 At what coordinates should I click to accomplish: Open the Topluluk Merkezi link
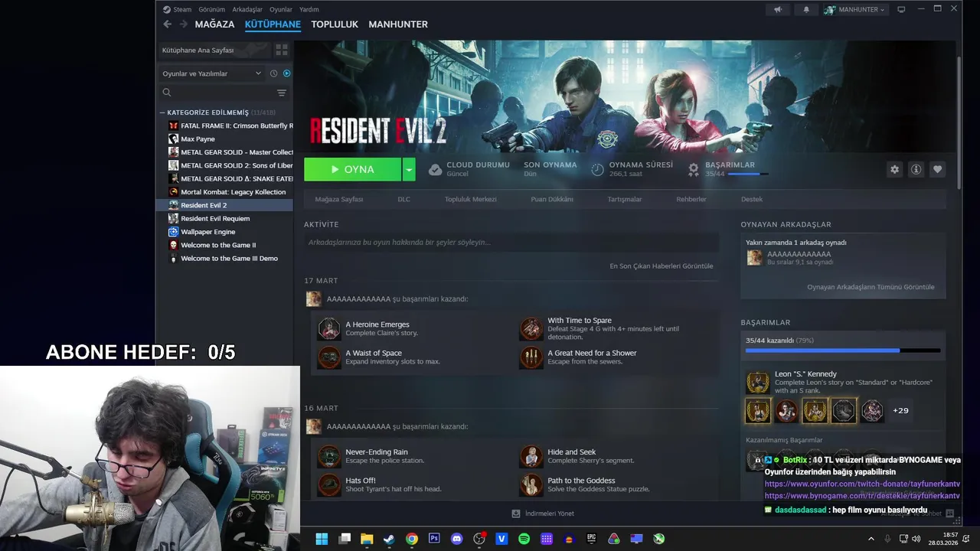[471, 199]
